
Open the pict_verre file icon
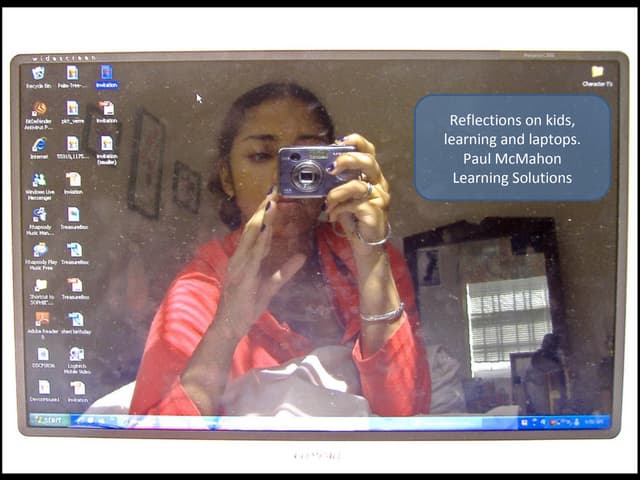pos(72,110)
